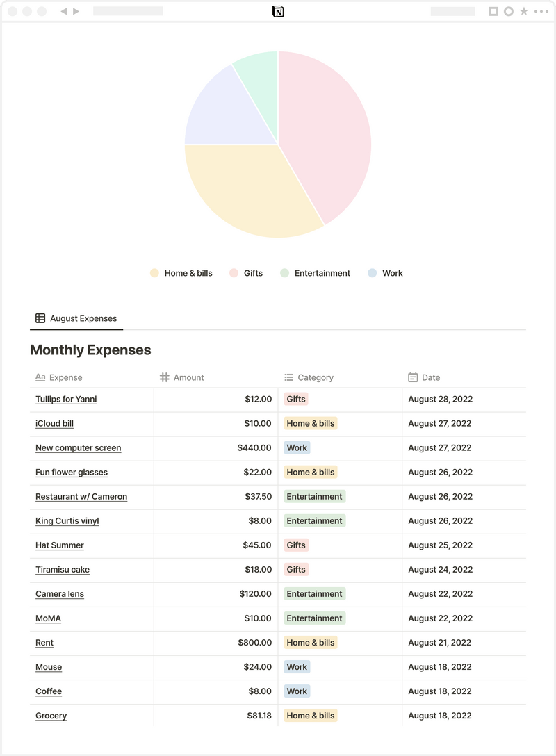Favorite this page using the star icon
The width and height of the screenshot is (556, 756).
point(522,11)
